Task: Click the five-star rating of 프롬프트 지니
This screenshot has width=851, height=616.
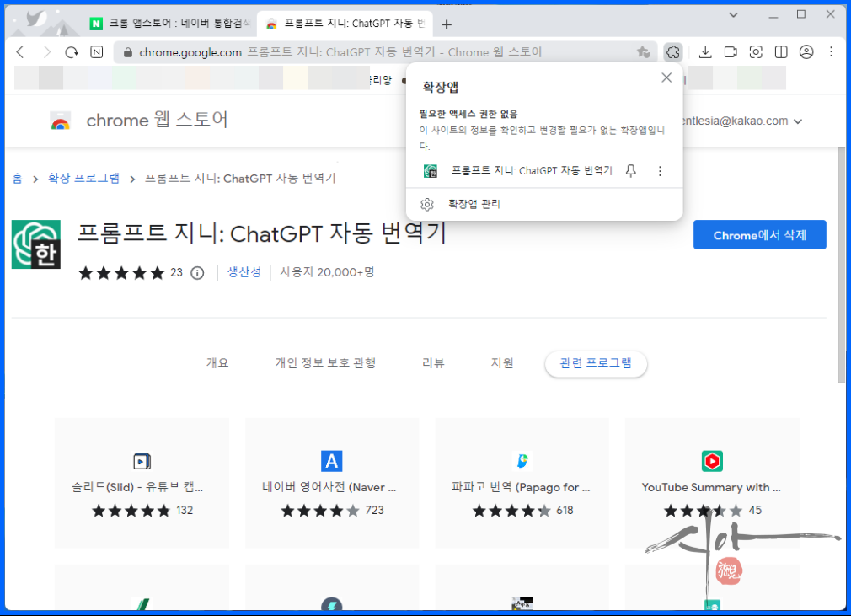Action: coord(121,272)
